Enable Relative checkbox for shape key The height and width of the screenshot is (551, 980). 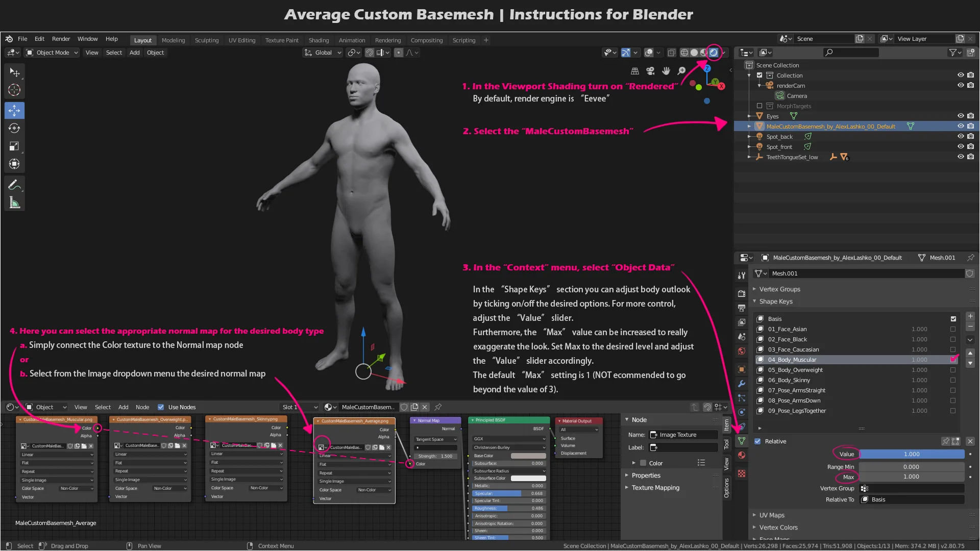(x=757, y=441)
